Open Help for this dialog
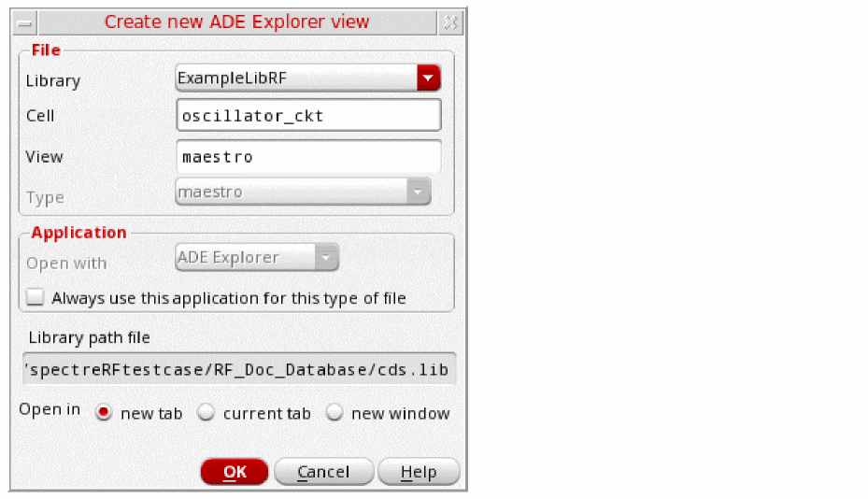This screenshot has height=499, width=868. coord(420,471)
